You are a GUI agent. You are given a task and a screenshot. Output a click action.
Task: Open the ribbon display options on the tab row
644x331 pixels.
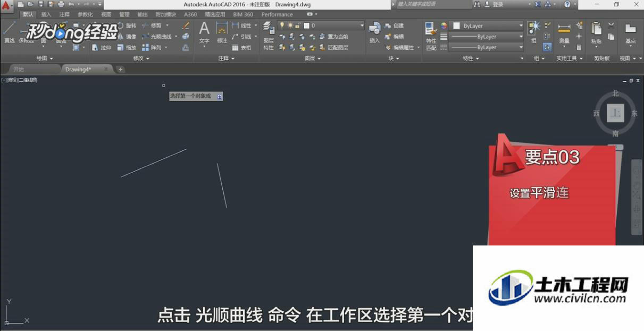(312, 14)
